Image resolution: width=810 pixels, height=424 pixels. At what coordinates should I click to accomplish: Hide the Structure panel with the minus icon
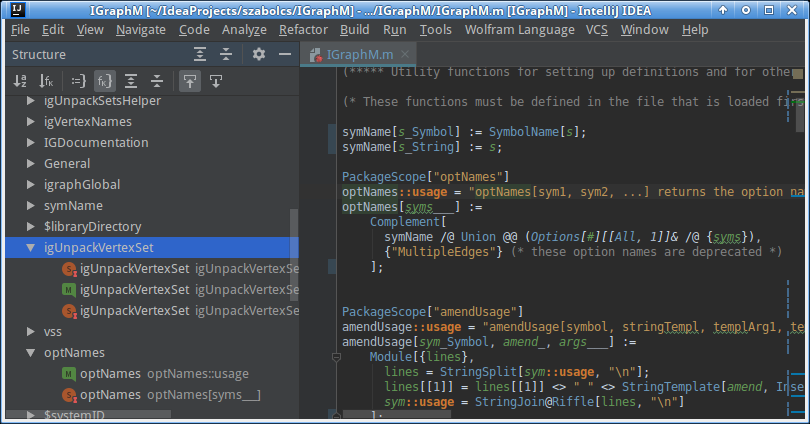coord(285,54)
